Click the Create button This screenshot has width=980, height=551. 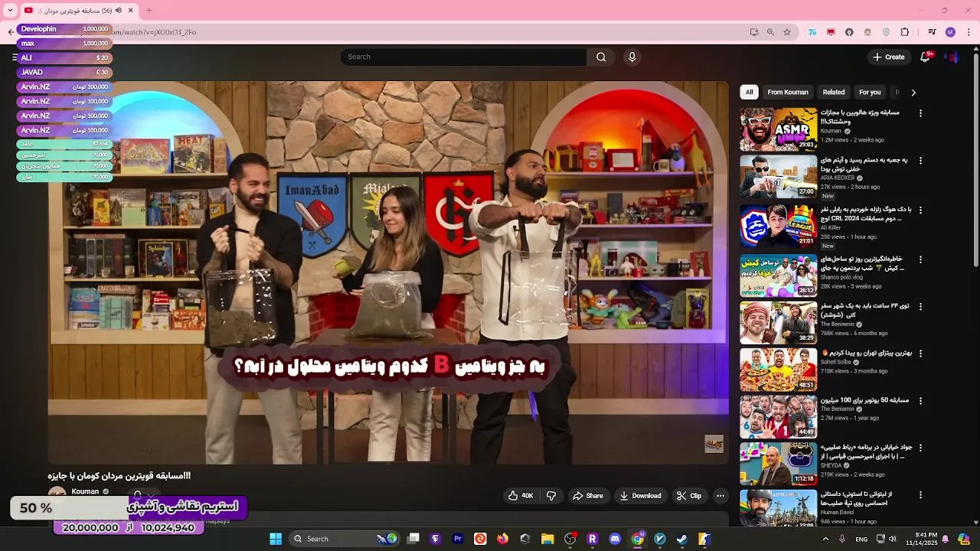coord(889,57)
